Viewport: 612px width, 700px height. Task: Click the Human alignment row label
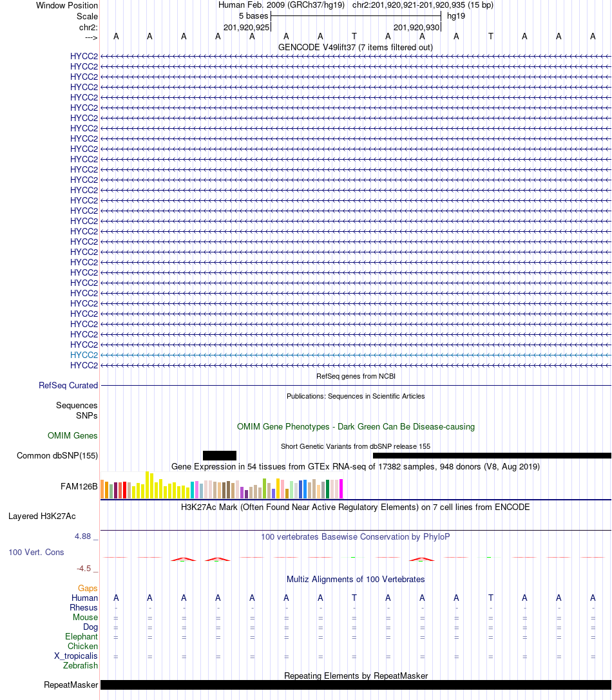pyautogui.click(x=84, y=598)
